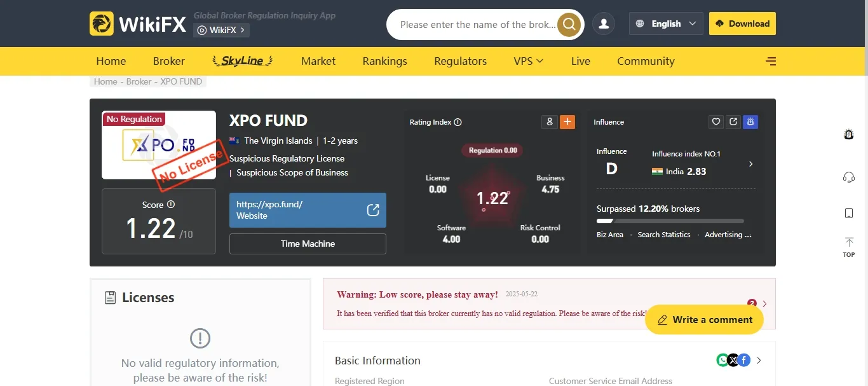This screenshot has height=386, width=868.
Task: Click the mobile phone icon in sidebar
Action: click(849, 213)
